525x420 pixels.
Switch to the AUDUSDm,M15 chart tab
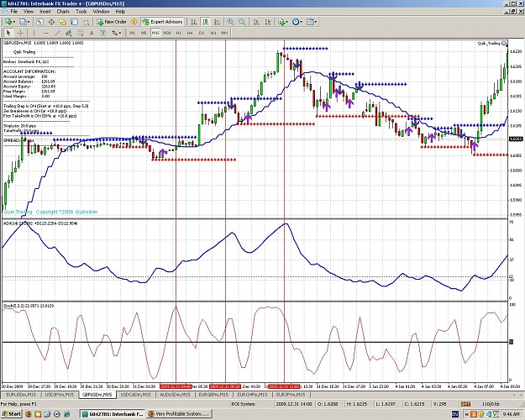[175, 395]
